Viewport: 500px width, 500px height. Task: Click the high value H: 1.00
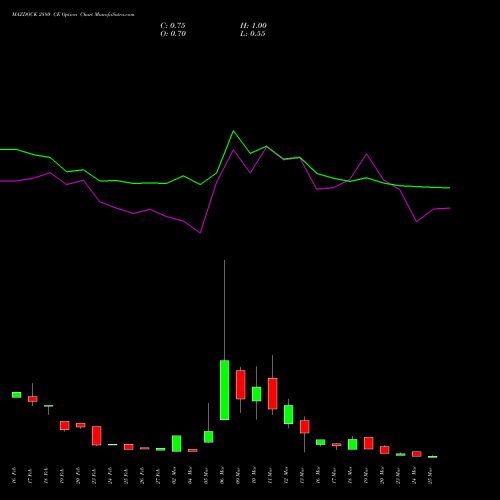pos(253,26)
